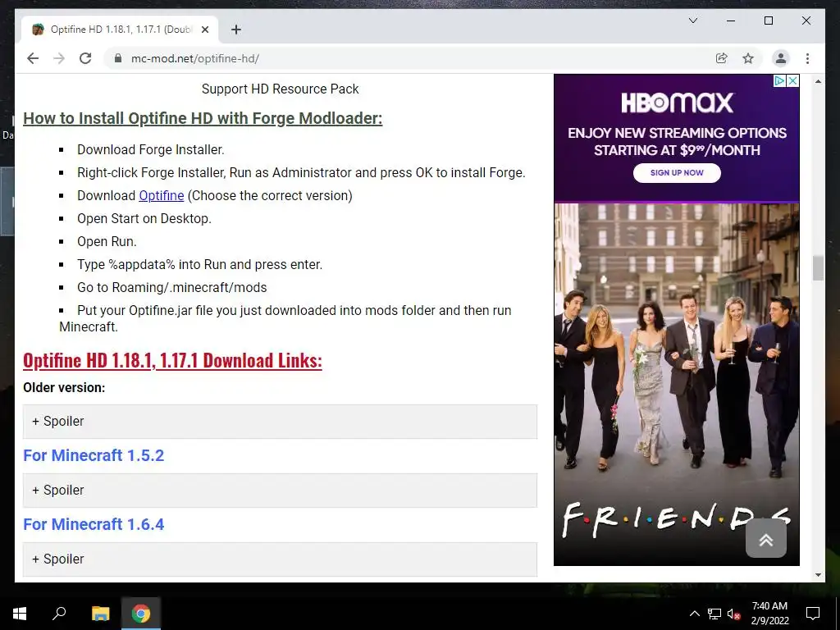Select the Optifine HD 1.18.1 tab
Image resolution: width=840 pixels, height=630 pixels.
121,30
